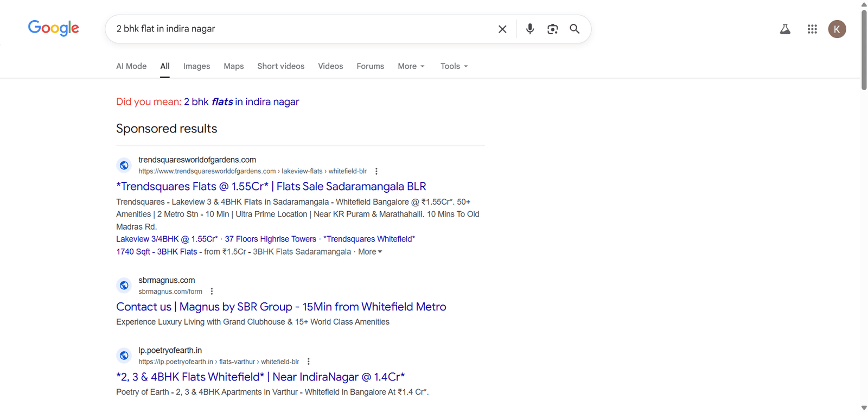Click suggested query "2 bhk flats in indira nagar"

tap(241, 102)
